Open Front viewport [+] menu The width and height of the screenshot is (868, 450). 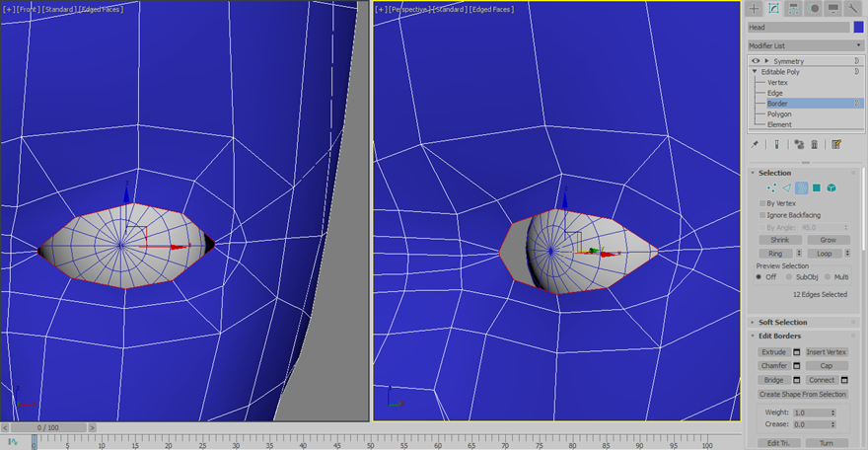(9, 10)
